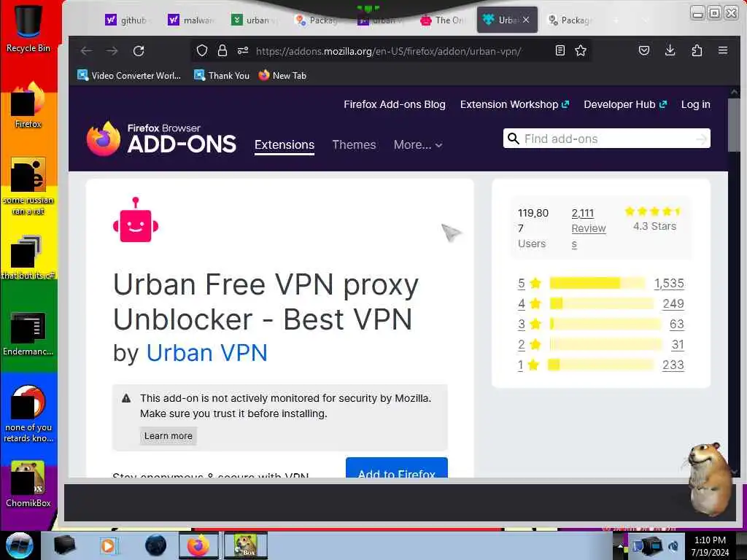This screenshot has width=747, height=560.
Task: Click the 5 star rating bar
Action: [x=597, y=284]
